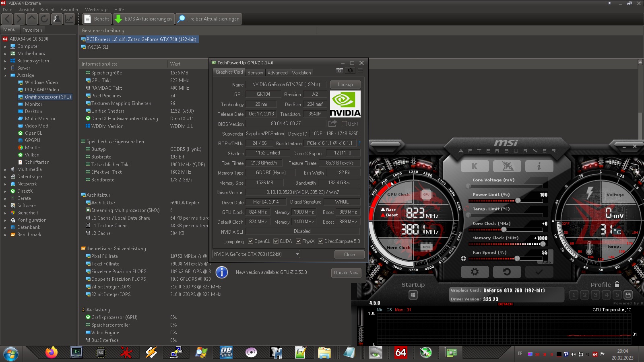Image resolution: width=644 pixels, height=362 pixels.
Task: Click the Power Limit slider handle
Action: click(518, 200)
